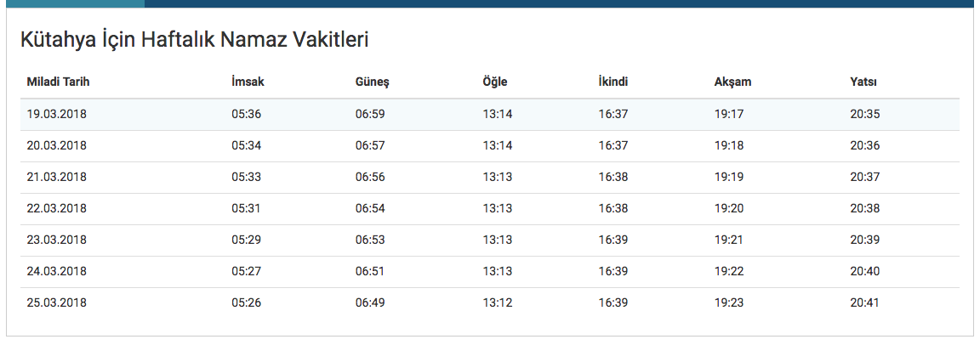Click İmsak time 05:36

point(246,114)
